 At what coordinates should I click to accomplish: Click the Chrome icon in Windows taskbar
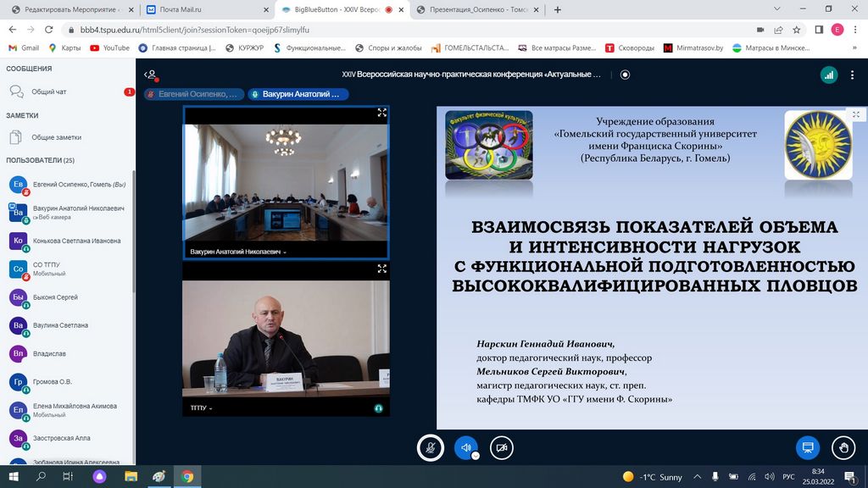[x=187, y=477]
